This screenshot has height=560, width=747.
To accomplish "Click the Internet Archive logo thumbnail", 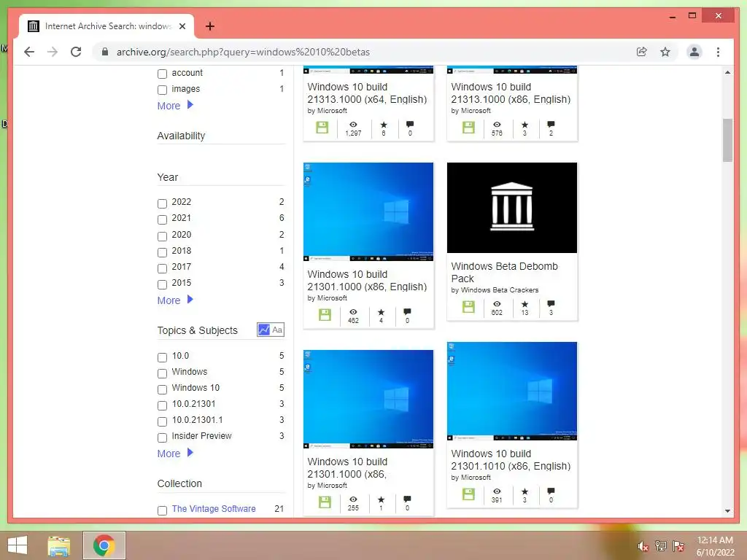I will point(511,208).
